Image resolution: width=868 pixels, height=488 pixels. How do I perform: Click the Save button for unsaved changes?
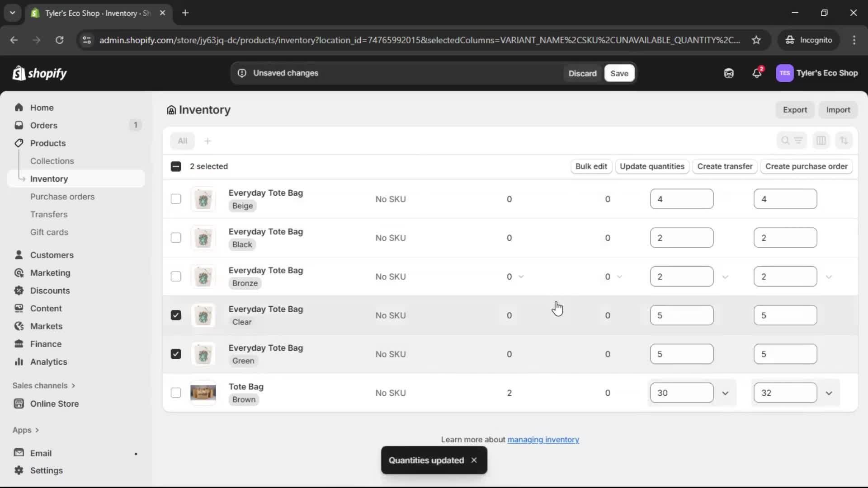[x=619, y=73]
